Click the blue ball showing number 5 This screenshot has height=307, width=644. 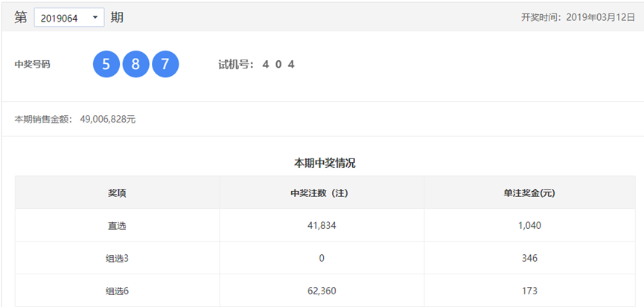point(106,64)
